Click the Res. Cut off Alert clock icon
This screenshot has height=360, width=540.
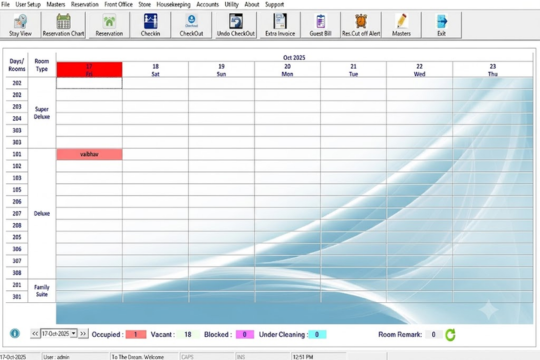click(361, 25)
